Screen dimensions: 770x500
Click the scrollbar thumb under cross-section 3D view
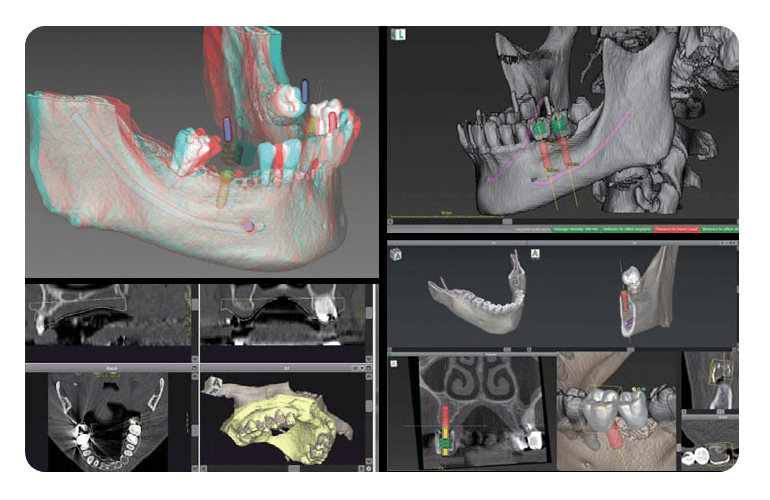point(630,349)
